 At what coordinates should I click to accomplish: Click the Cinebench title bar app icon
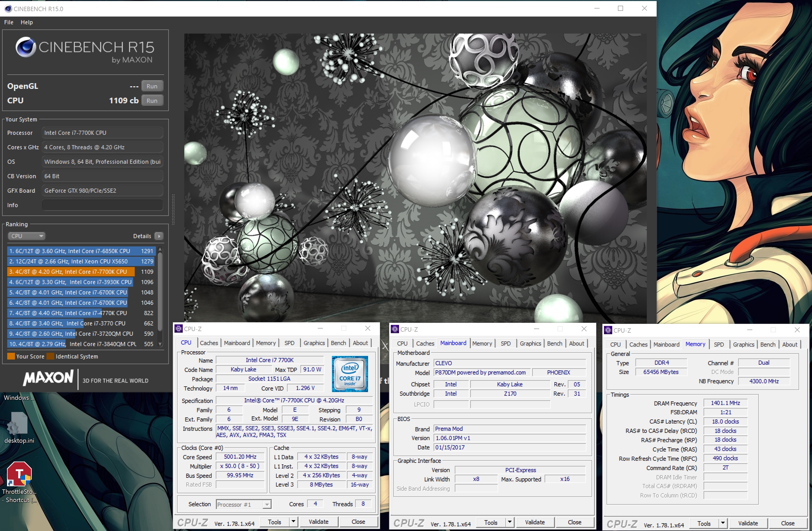pos(8,9)
